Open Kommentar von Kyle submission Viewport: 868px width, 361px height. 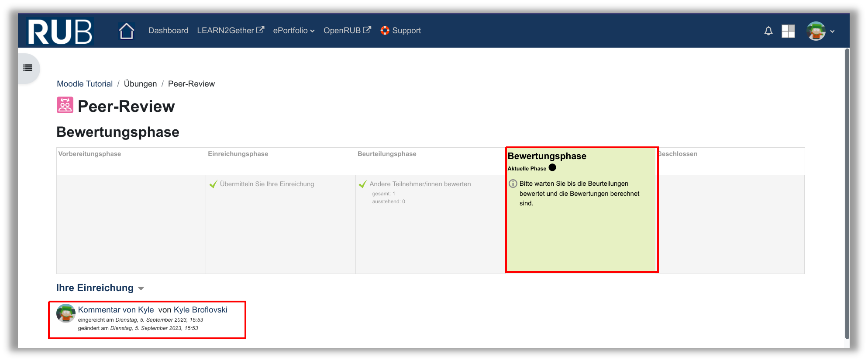pyautogui.click(x=116, y=310)
